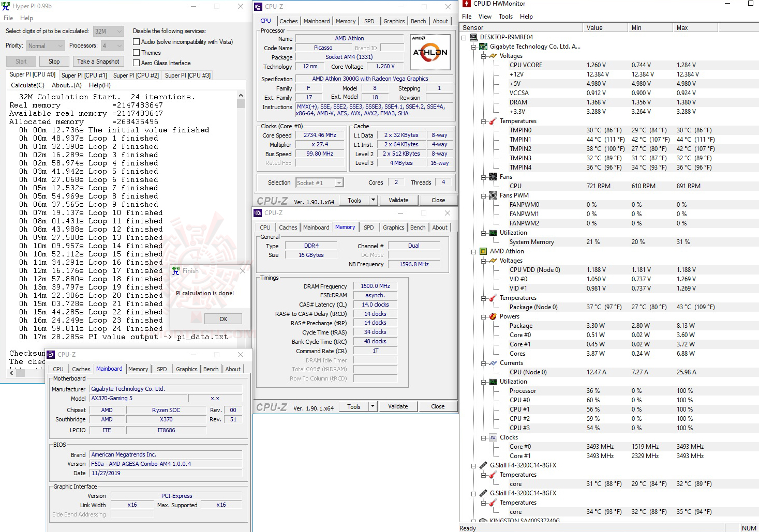759x532 pixels.
Task: Collapse the Powers node under AMD Athlon
Action: [483, 316]
